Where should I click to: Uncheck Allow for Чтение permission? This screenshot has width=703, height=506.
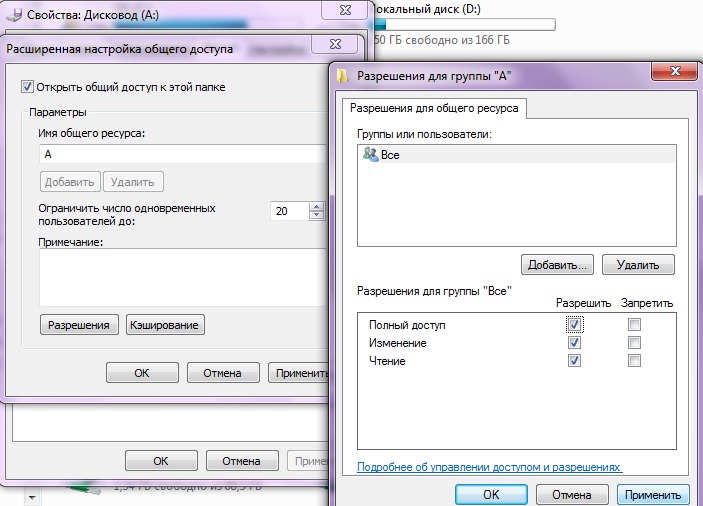pyautogui.click(x=574, y=360)
